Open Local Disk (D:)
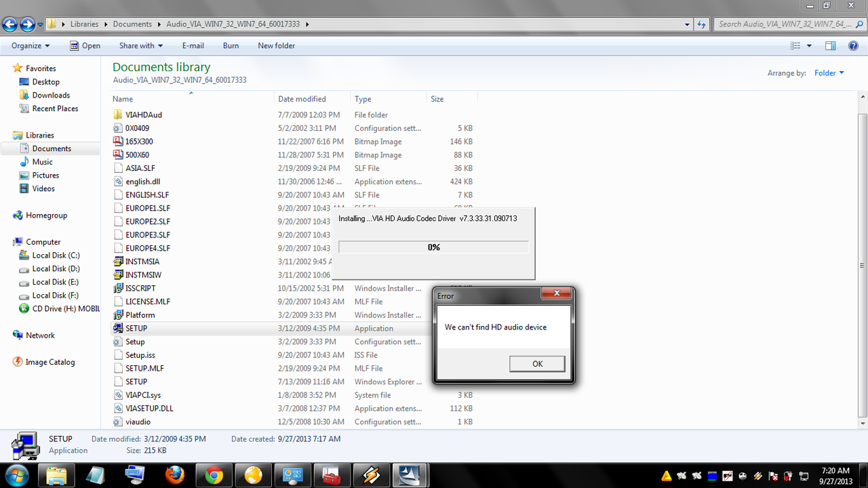Image resolution: width=868 pixels, height=488 pixels. point(56,268)
